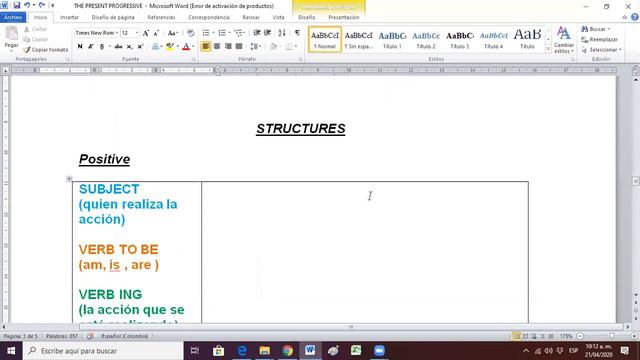Viewport: 640px width, 360px height.
Task: Switch to the Insertar tab
Action: point(69,17)
